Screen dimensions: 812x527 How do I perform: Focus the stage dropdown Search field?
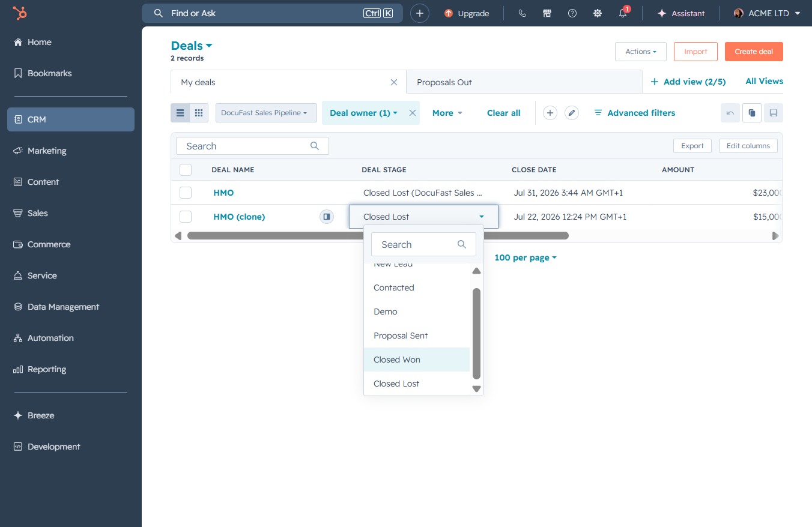(423, 244)
